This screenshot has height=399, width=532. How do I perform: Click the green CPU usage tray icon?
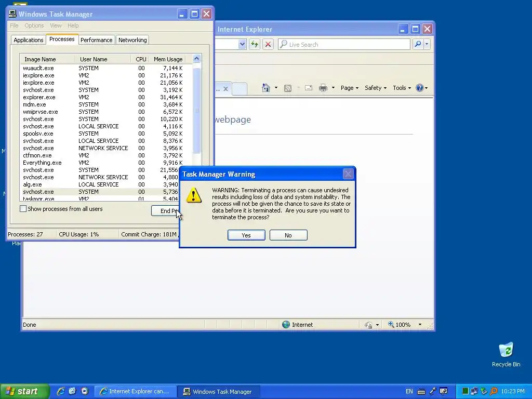(465, 391)
